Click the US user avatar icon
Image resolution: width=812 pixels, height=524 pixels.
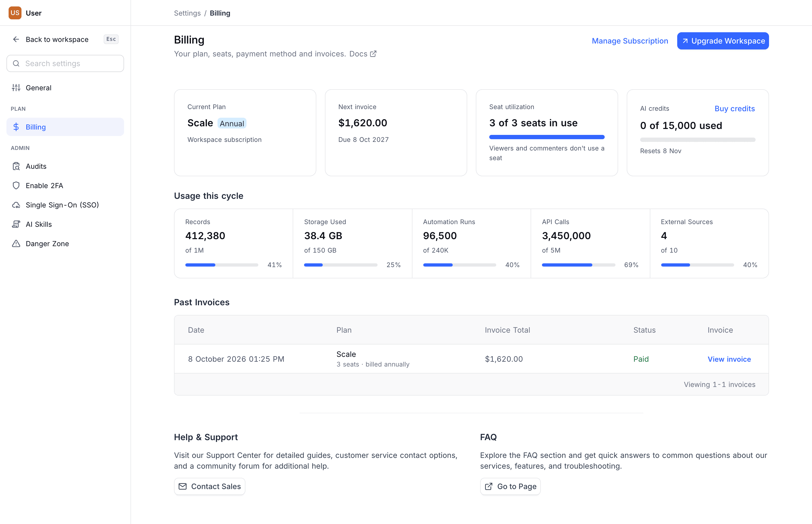pyautogui.click(x=15, y=13)
